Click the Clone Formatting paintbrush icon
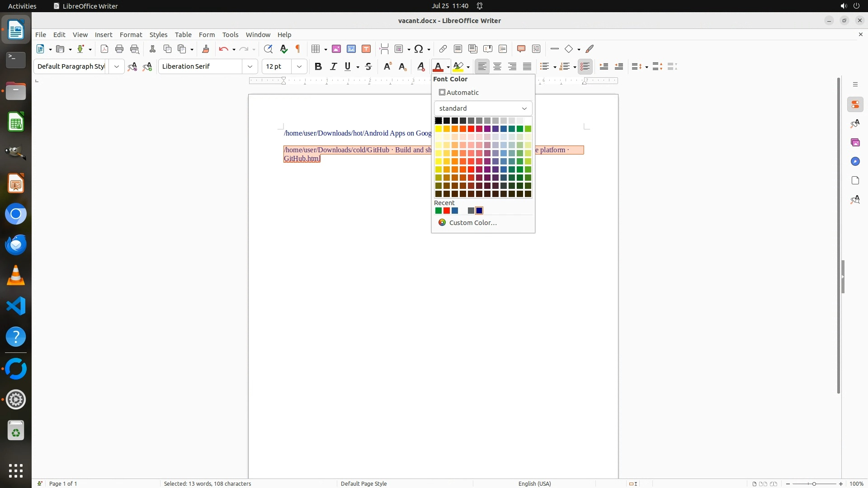The width and height of the screenshot is (868, 488). tap(206, 49)
